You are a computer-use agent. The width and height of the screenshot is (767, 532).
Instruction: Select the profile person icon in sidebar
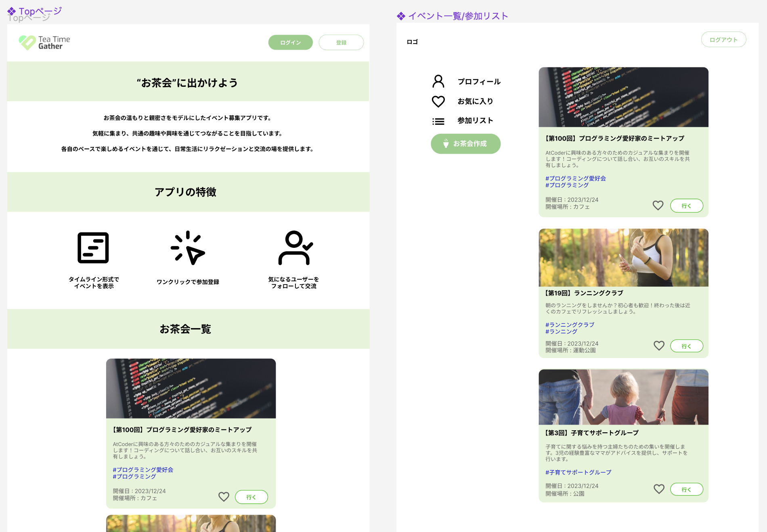438,82
